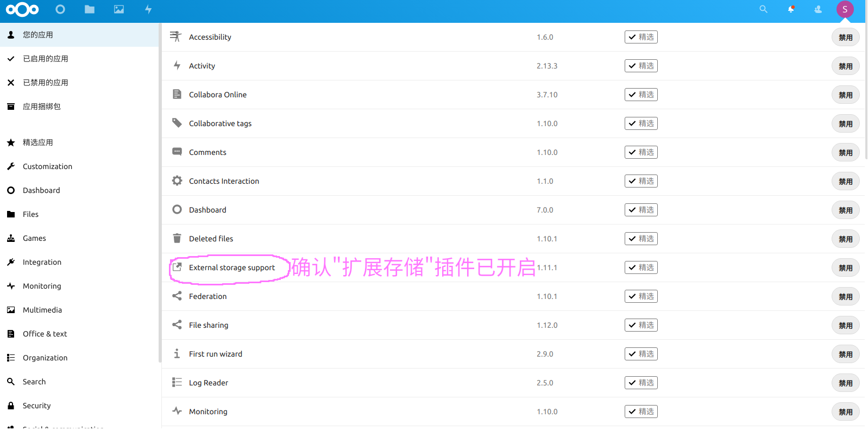Click version 2.5.0 of Log Reader
The width and height of the screenshot is (868, 430).
click(545, 383)
